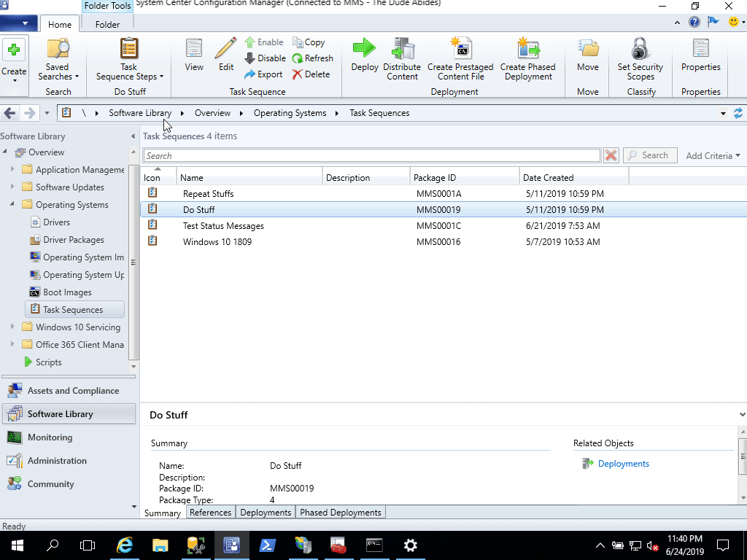Open Task Sequence Steps ribbon menu

tap(129, 60)
